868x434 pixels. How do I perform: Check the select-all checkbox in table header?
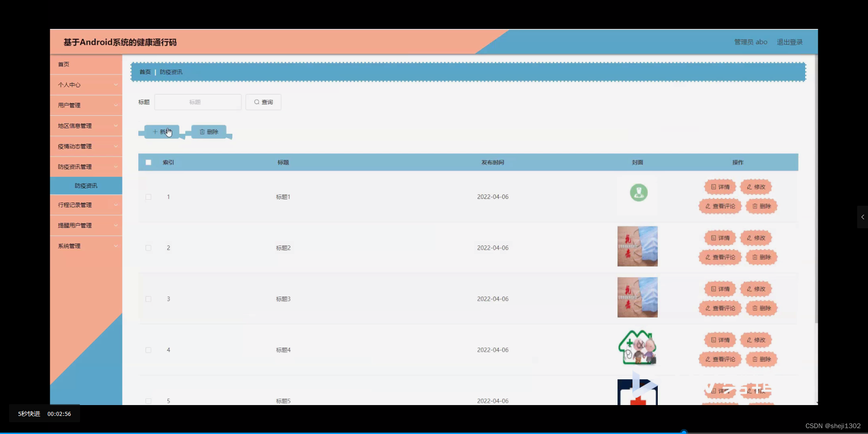tap(148, 162)
